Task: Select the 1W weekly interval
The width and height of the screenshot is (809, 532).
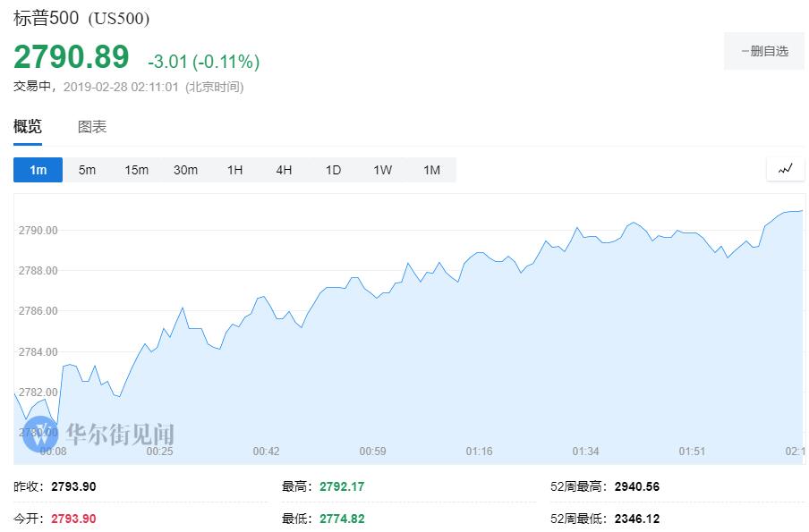Action: point(382,170)
